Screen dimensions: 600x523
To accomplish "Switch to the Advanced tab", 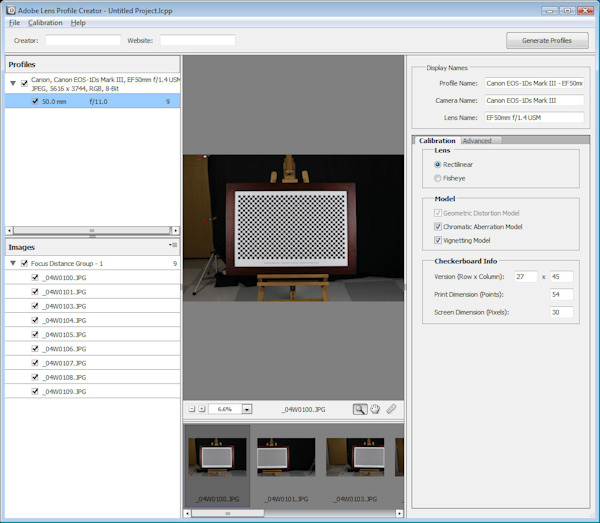I will point(477,141).
